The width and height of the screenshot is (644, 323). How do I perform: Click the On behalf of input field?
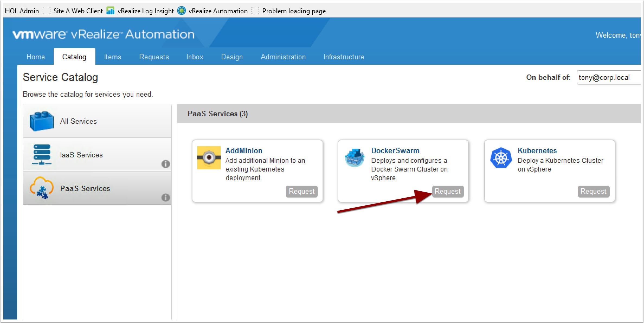tap(608, 77)
